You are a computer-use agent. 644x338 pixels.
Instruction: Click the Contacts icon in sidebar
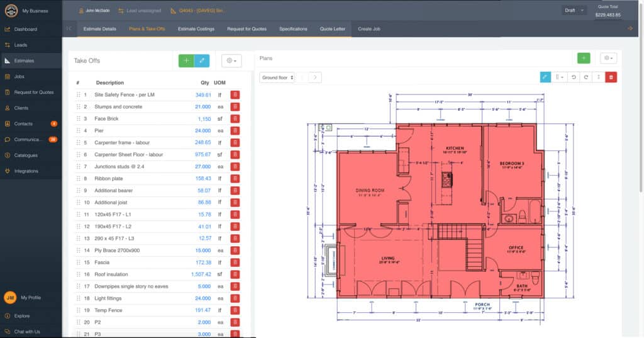tap(8, 124)
